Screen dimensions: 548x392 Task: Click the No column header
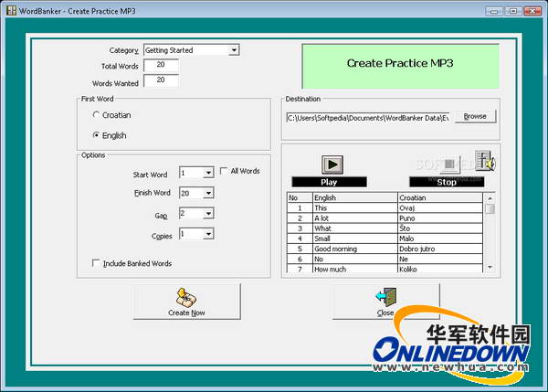point(300,198)
